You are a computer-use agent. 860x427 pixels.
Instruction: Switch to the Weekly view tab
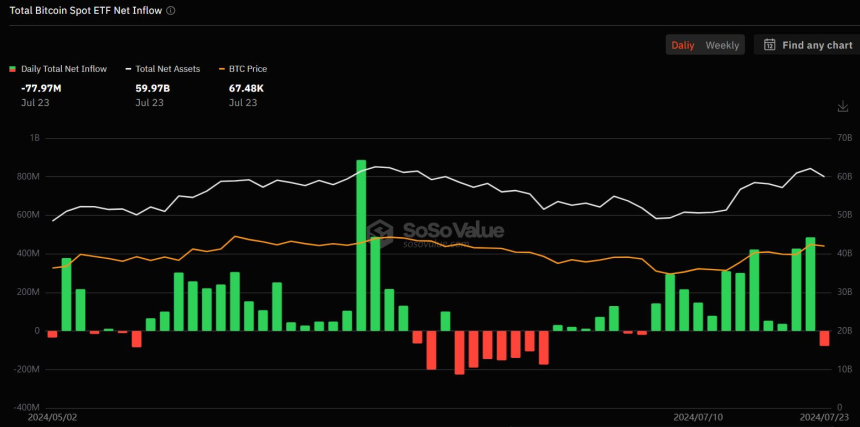click(x=722, y=45)
